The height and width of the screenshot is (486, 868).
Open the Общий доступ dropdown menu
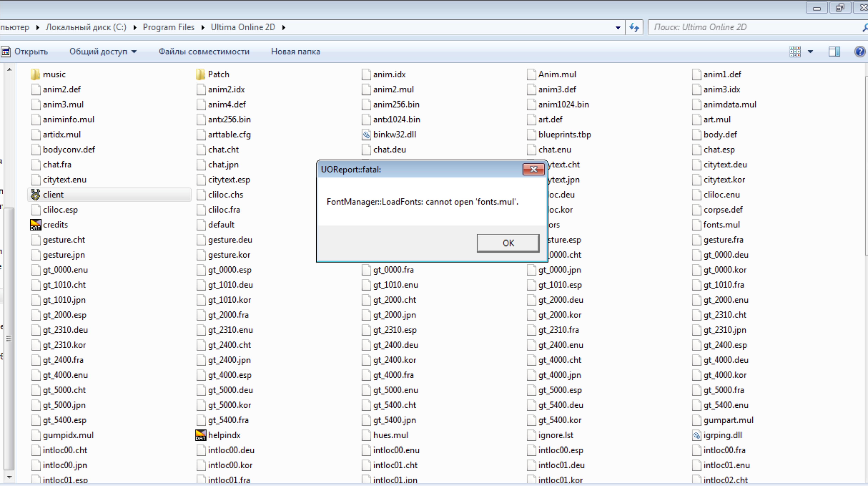103,52
